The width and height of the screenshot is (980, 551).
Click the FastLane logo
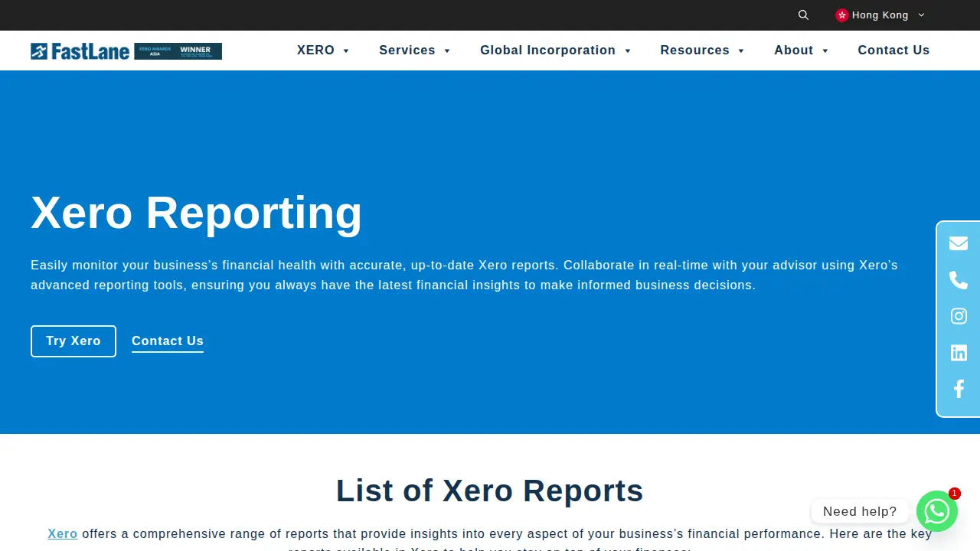pos(80,51)
